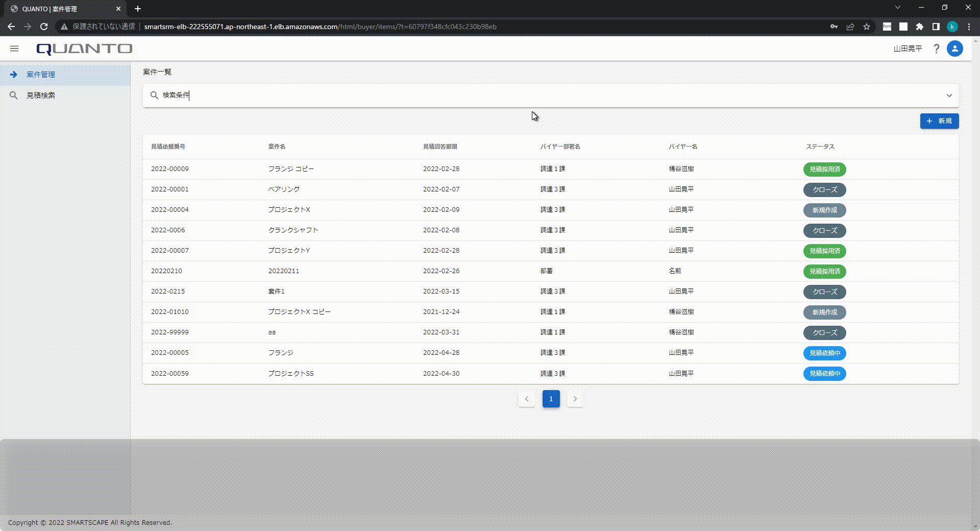Screen dimensions: 980x531
Task: Click the クローズ status on ベアリング row
Action: 824,189
